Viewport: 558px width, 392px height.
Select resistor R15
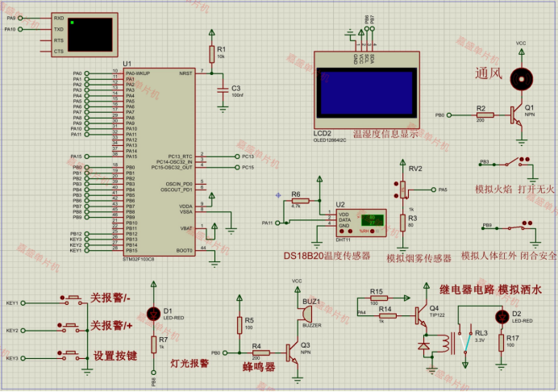(x=379, y=298)
